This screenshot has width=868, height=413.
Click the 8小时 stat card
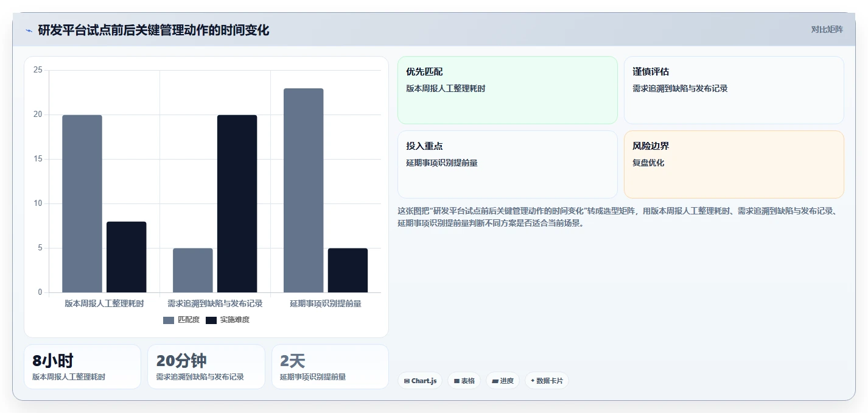pos(82,367)
